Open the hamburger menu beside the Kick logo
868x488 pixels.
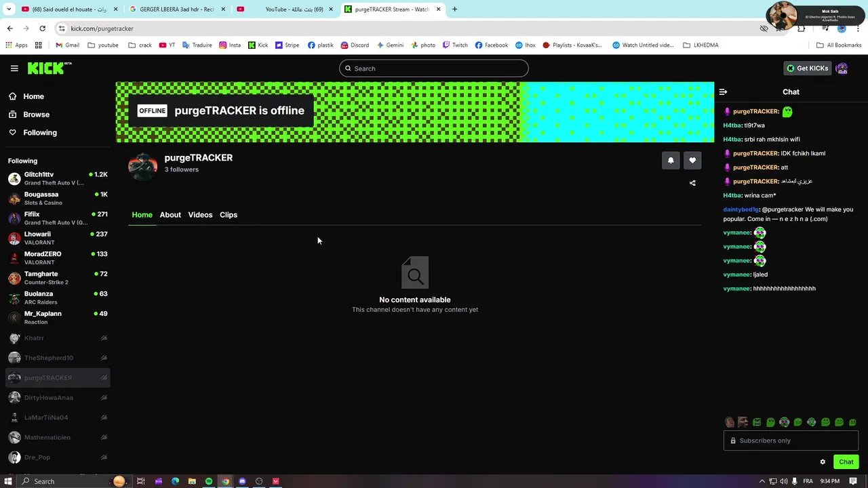[14, 68]
